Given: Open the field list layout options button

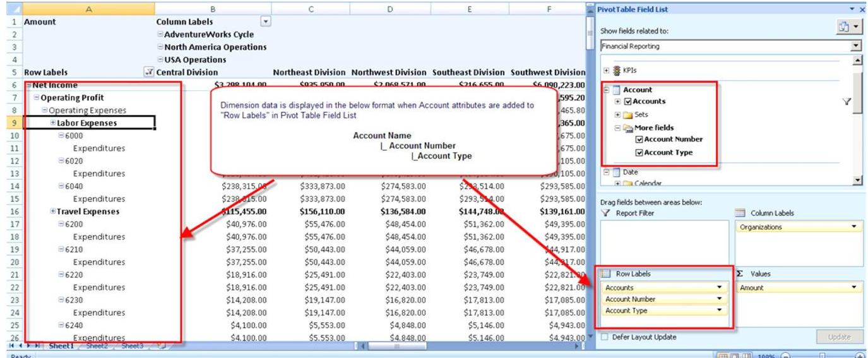Looking at the screenshot, I should point(849,27).
